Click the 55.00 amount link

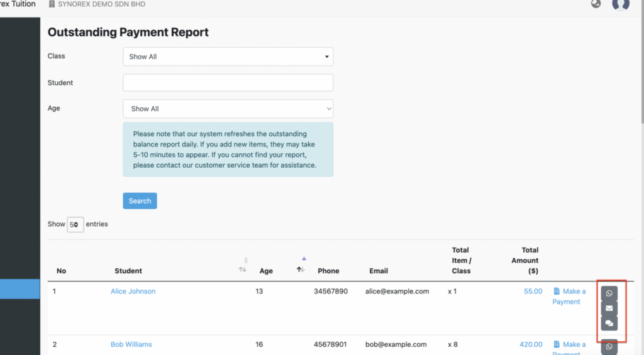[533, 291]
